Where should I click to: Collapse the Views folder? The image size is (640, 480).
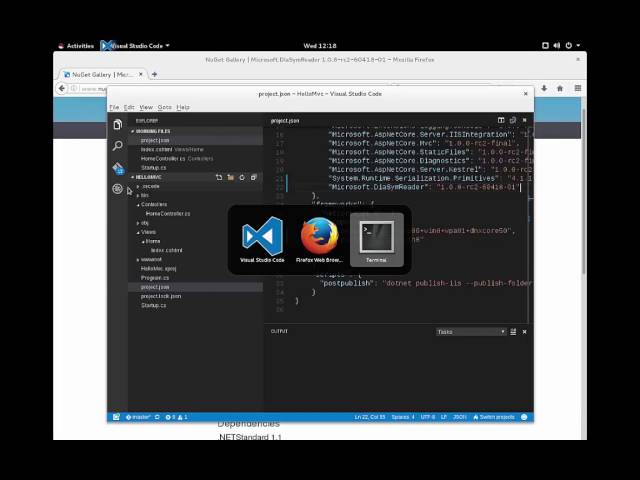(x=138, y=232)
